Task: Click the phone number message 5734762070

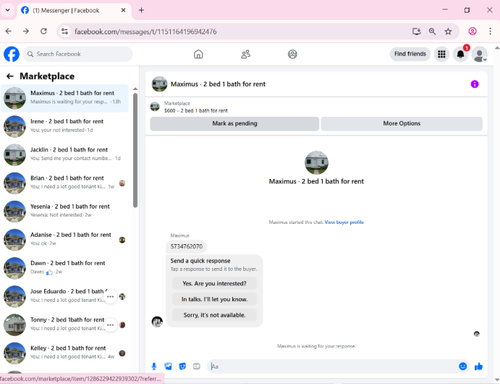Action: pos(186,246)
